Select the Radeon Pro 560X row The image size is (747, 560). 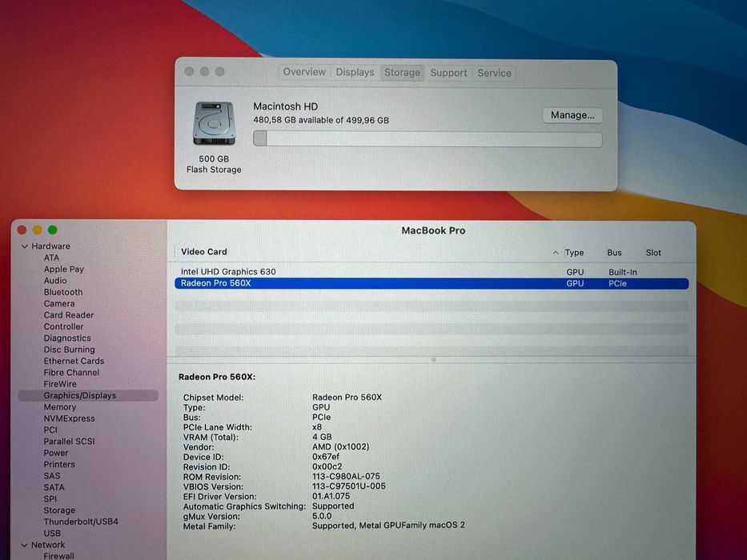[432, 283]
